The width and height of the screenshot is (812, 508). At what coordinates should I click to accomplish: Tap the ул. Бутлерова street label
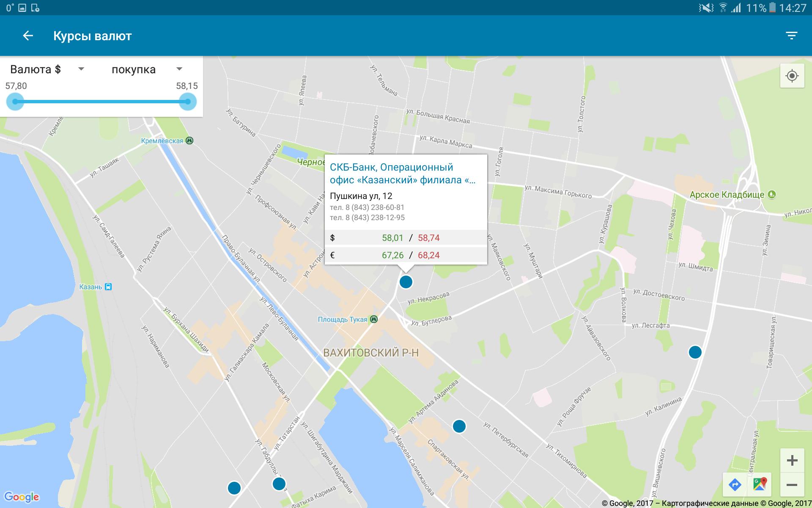pos(431,321)
